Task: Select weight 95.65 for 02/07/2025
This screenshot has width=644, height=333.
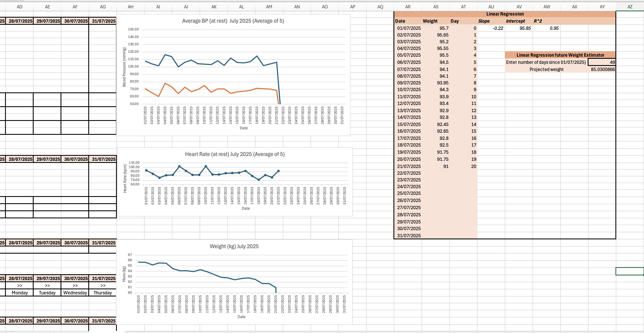Action: pyautogui.click(x=435, y=35)
